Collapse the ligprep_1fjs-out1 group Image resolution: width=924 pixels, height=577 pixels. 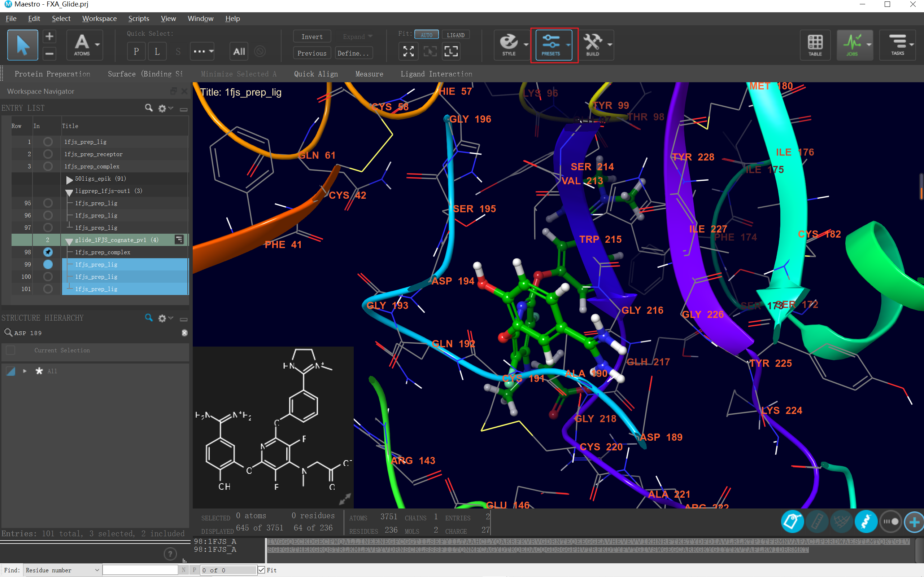pyautogui.click(x=69, y=191)
